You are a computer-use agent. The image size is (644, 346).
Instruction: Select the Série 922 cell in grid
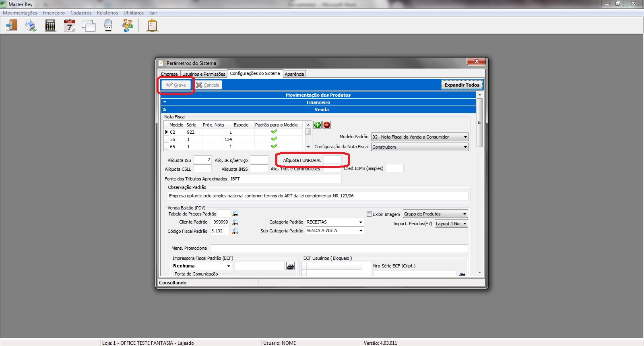tap(194, 132)
